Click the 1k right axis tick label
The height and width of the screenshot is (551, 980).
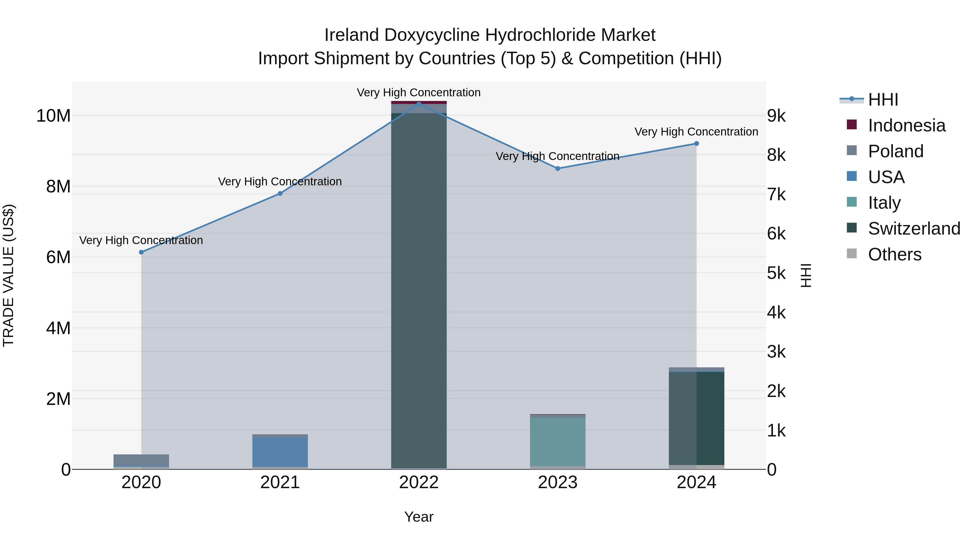pyautogui.click(x=776, y=431)
